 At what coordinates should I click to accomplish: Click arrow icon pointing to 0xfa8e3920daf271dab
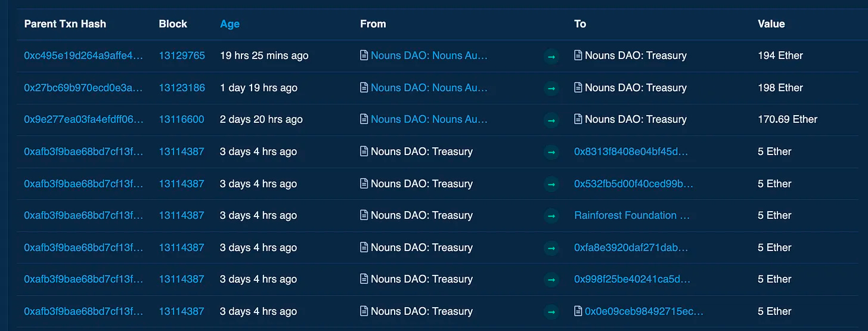point(551,248)
